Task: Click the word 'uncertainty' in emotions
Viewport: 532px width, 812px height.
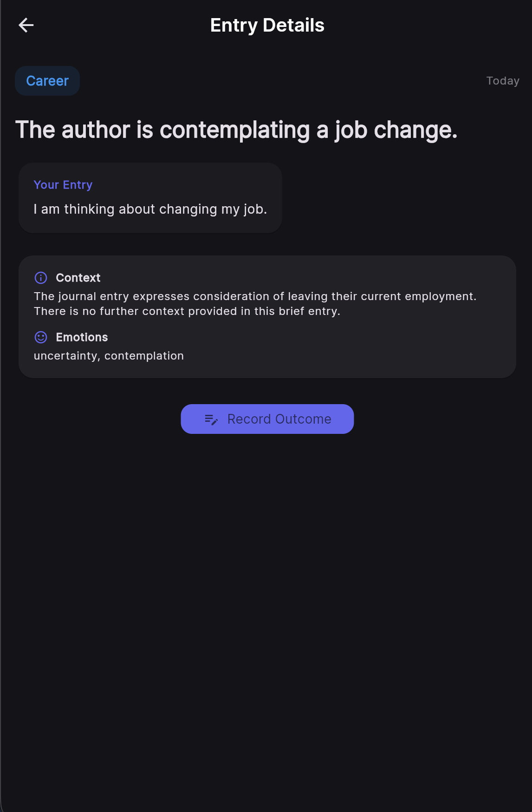Action: click(x=65, y=356)
